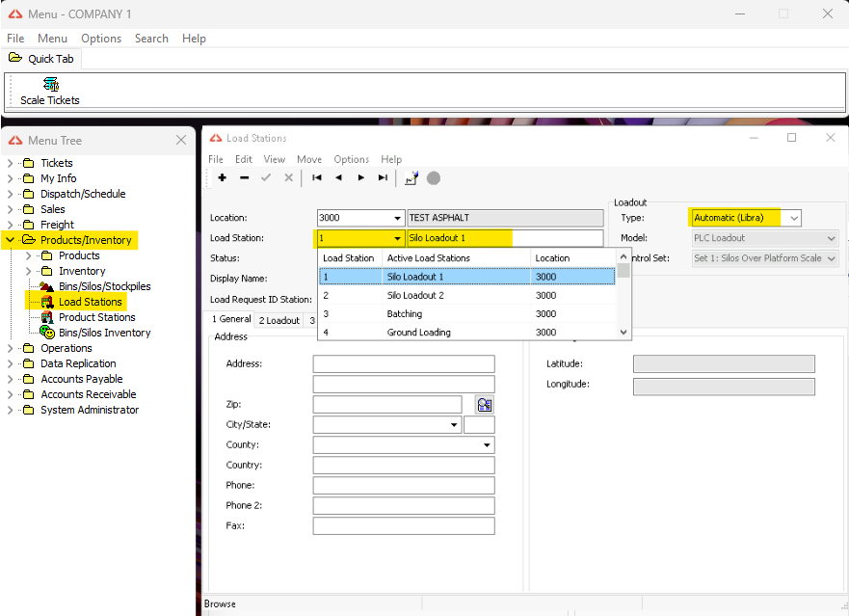Click the Zip lookup search icon
The height and width of the screenshot is (616, 849).
485,405
